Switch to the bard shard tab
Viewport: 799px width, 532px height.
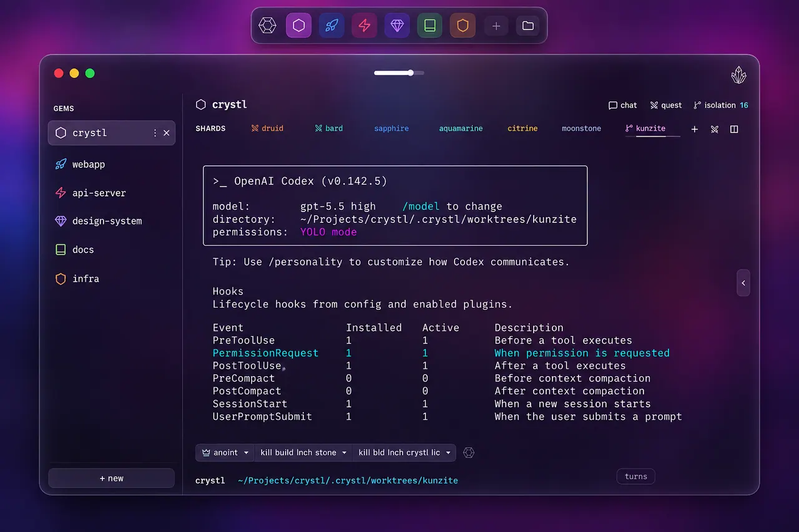(x=329, y=128)
